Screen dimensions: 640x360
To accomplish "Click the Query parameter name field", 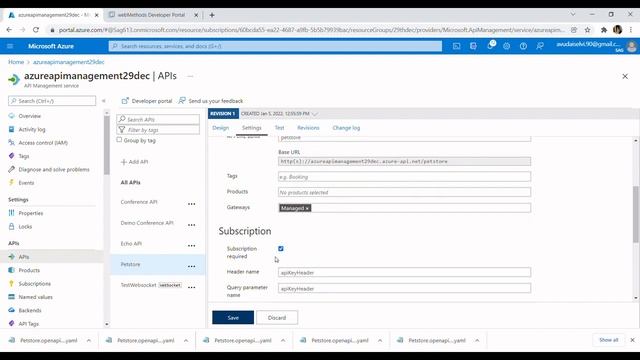I will (x=404, y=288).
